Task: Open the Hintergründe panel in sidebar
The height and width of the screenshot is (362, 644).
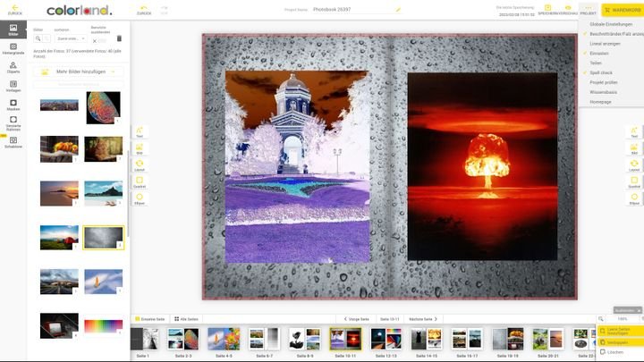Action: pos(13,46)
